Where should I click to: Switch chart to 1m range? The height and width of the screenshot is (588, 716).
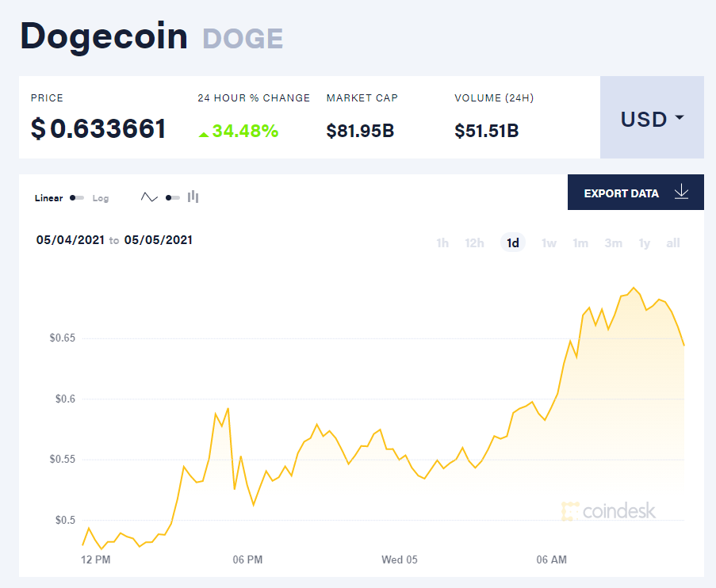(x=580, y=242)
